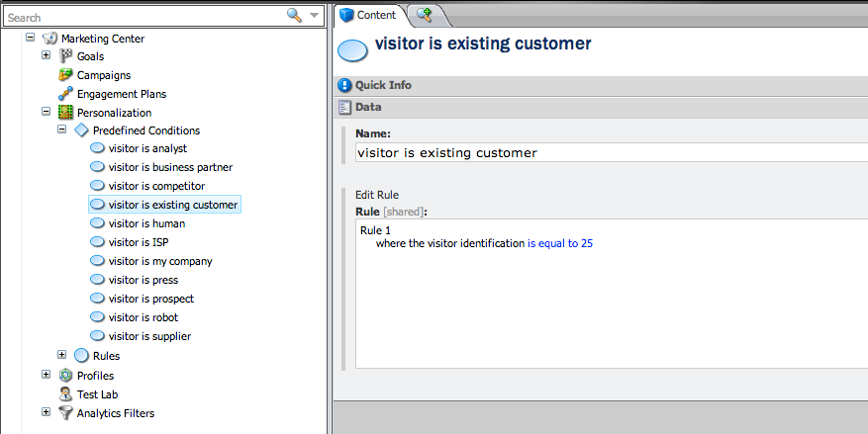Click the search magnifier icon

[294, 16]
